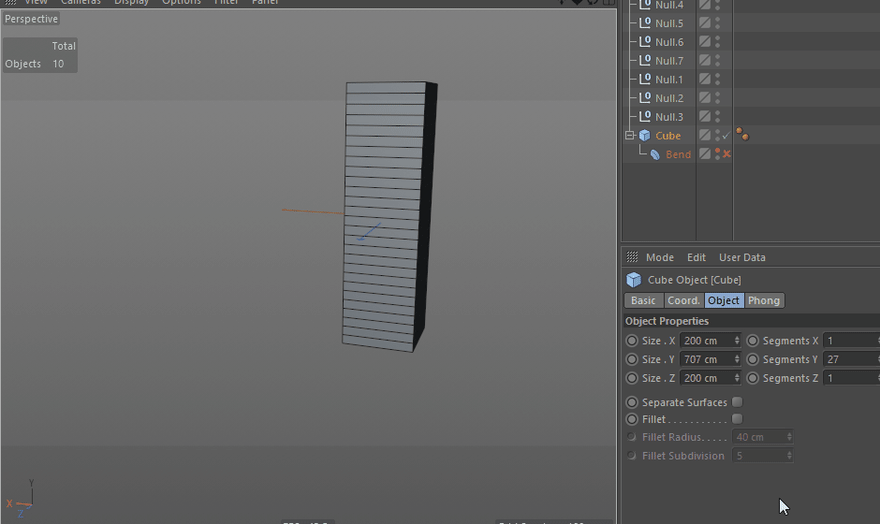
Task: Open the Mode menu
Action: [659, 258]
